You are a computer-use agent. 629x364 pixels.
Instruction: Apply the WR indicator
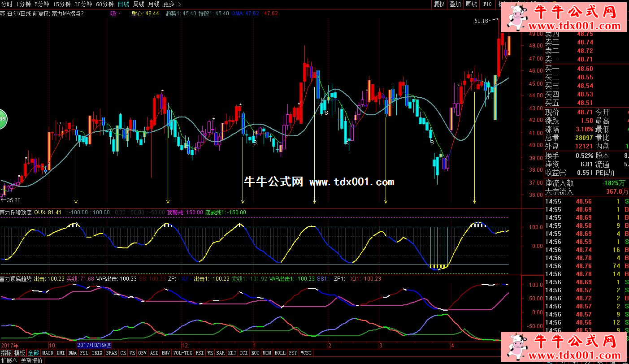pos(210,353)
